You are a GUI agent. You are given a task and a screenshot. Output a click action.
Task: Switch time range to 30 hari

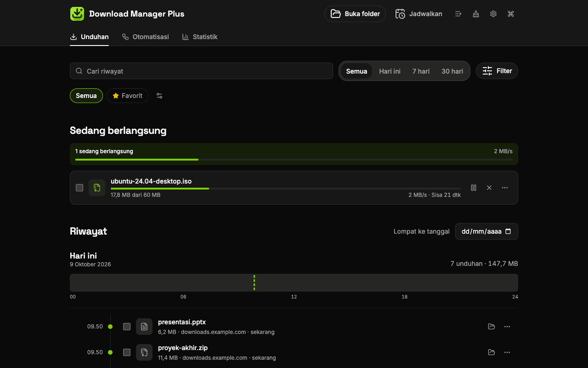[x=452, y=71]
